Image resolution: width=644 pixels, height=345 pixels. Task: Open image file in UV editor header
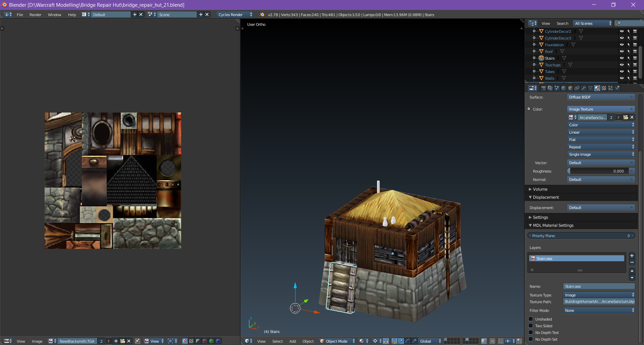pyautogui.click(x=122, y=341)
